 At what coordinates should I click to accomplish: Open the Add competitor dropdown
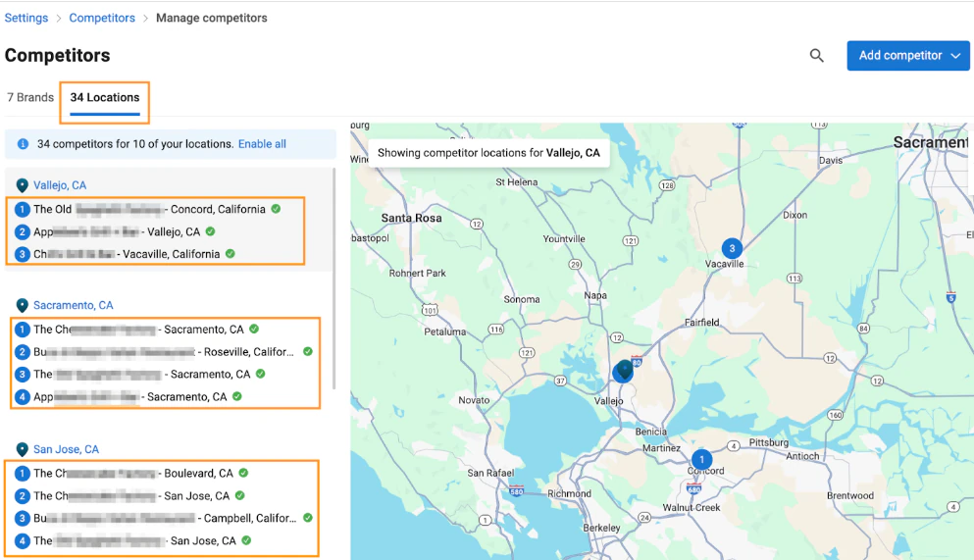[907, 56]
